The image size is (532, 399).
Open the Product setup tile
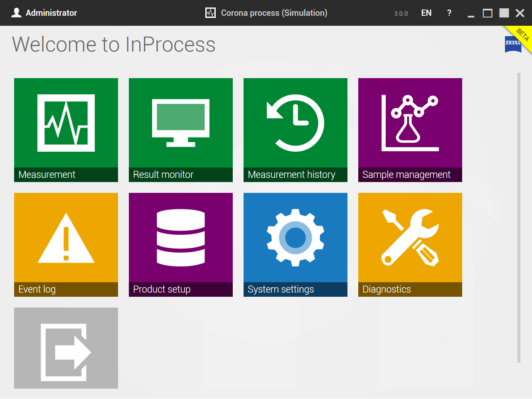[181, 245]
